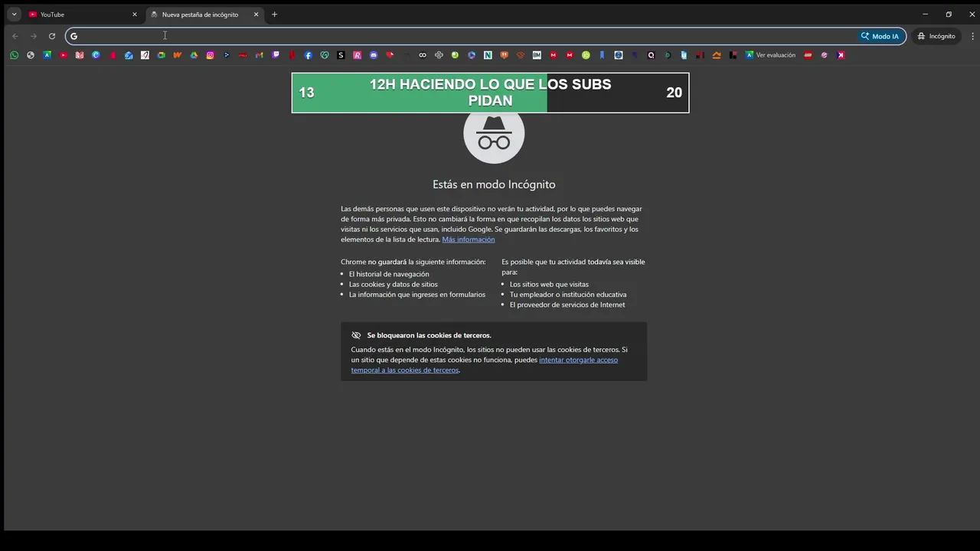Viewport: 980px width, 551px height.
Task: Close the YouTube tab
Action: pos(135,15)
